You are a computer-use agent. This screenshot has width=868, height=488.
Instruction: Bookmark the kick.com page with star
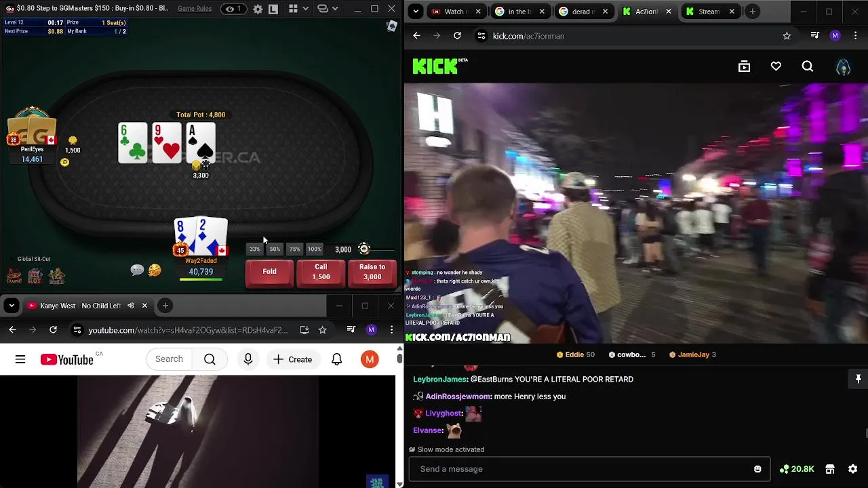click(787, 36)
